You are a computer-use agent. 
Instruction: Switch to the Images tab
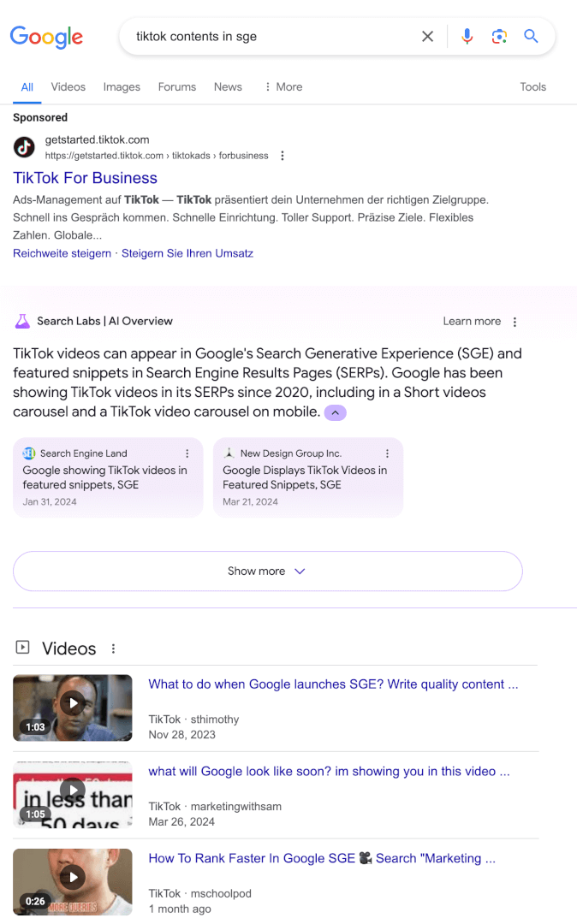tap(122, 87)
